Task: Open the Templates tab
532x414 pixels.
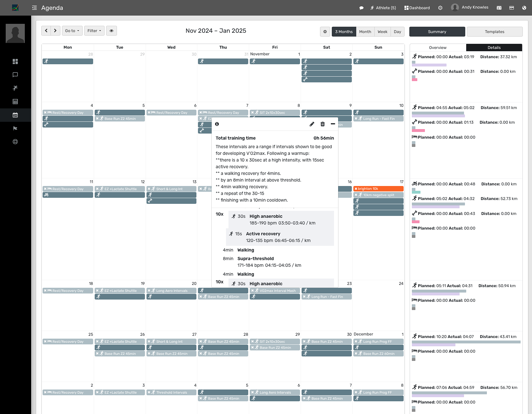Action: 494,32
